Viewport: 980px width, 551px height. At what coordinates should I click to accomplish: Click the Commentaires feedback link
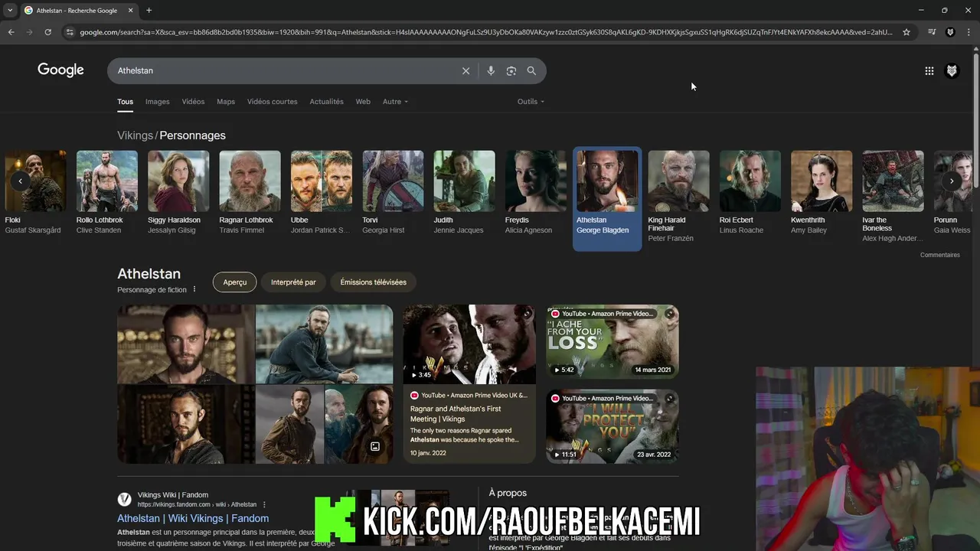(x=939, y=255)
